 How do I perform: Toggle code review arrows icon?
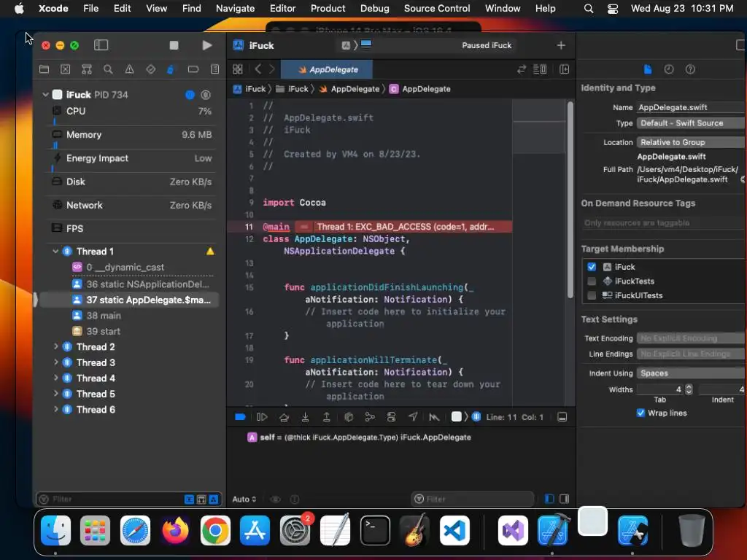tap(521, 69)
